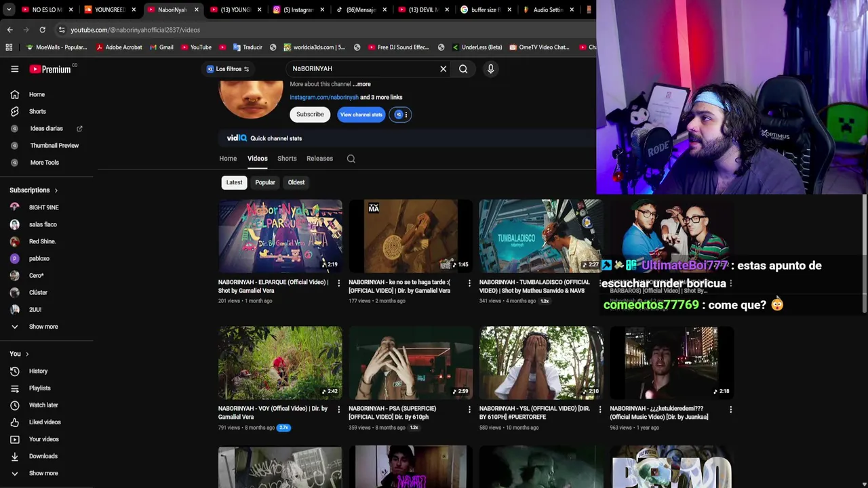Click the browser back arrow
This screenshot has height=488, width=868.
[x=9, y=29]
